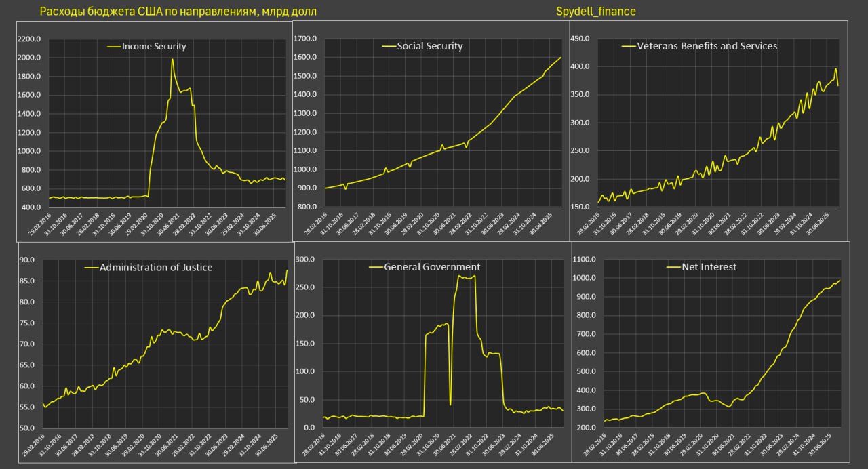Click the sharp dip in General Government line
868x469 pixels.
click(451, 405)
